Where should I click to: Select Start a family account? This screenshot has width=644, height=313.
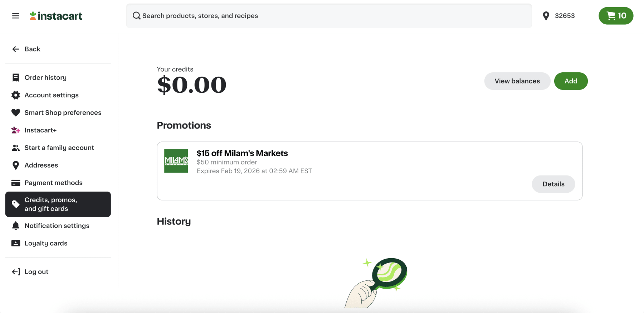pyautogui.click(x=59, y=148)
